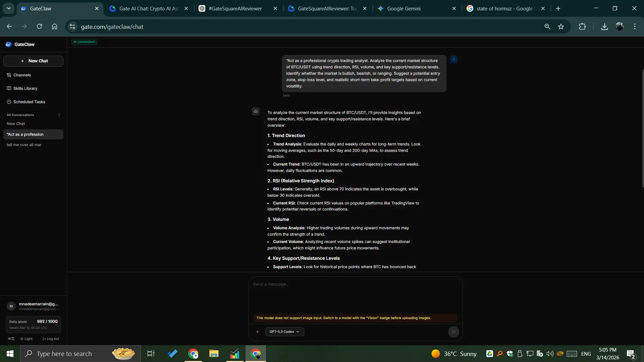Open Scheduled Tasks in sidebar
This screenshot has width=644, height=362.
[29, 102]
